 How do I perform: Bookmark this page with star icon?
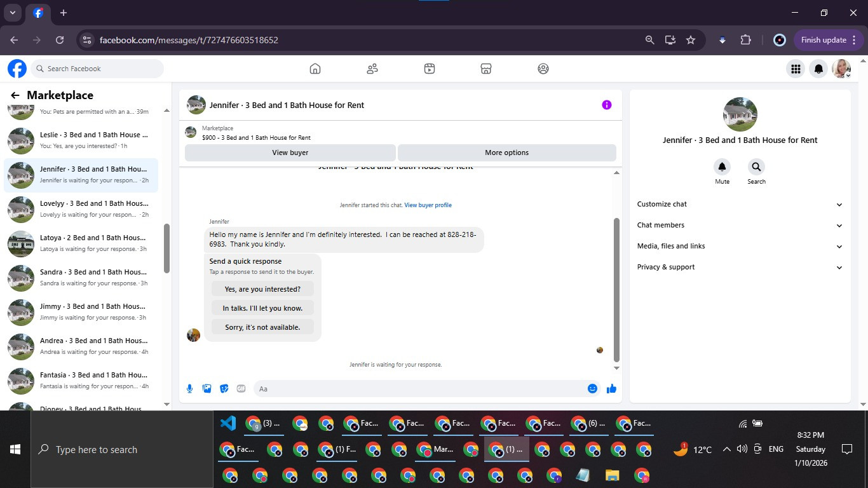691,40
